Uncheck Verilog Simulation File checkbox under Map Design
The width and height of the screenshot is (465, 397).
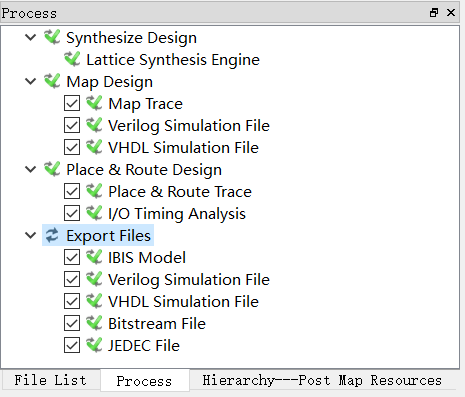[72, 125]
